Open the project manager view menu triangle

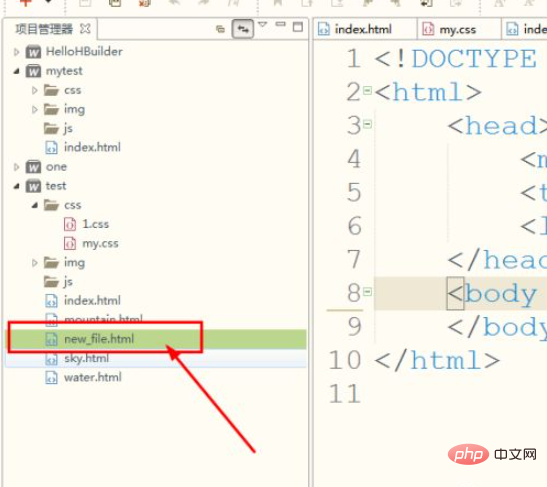262,24
